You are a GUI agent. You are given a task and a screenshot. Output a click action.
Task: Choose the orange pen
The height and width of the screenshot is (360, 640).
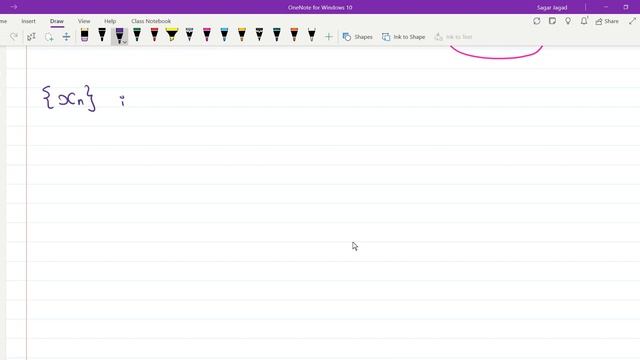(294, 35)
